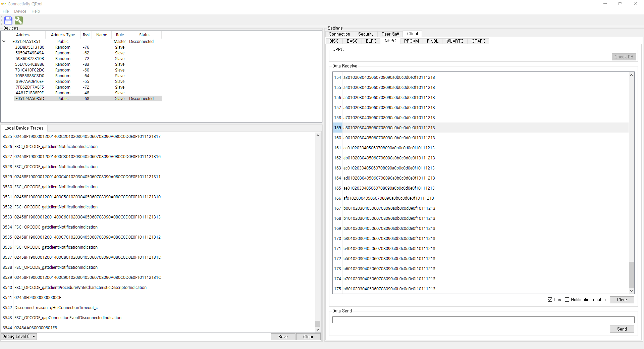Click the NXP logo in the title bar
This screenshot has width=644, height=349.
[3, 4]
